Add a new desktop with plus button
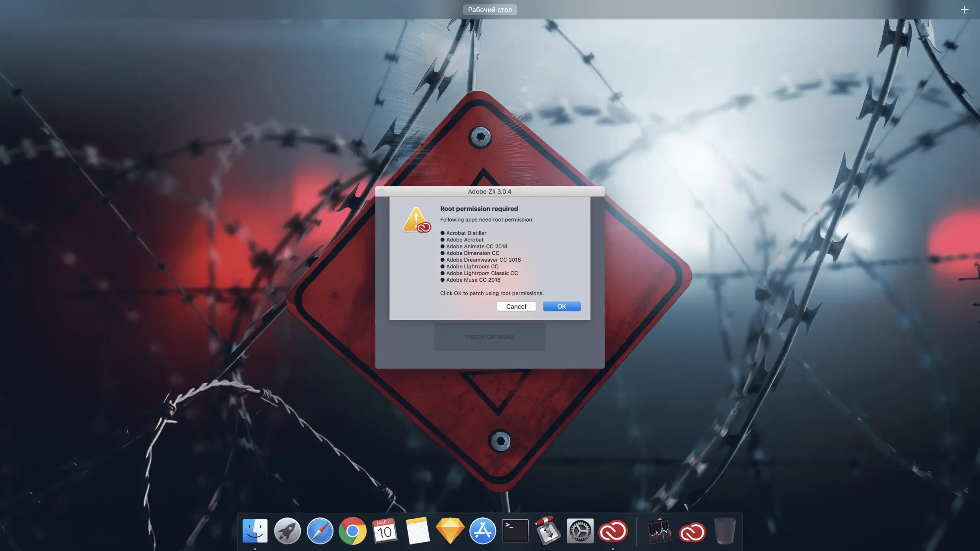 coord(964,10)
